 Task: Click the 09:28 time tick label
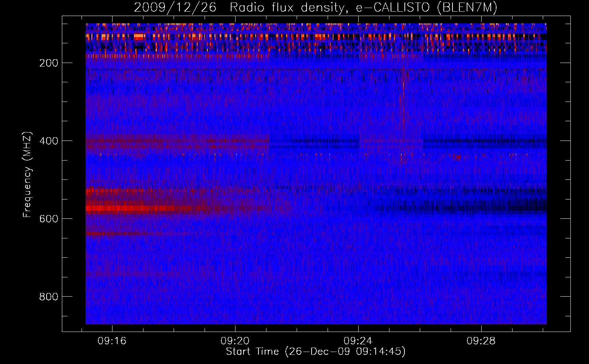point(481,341)
